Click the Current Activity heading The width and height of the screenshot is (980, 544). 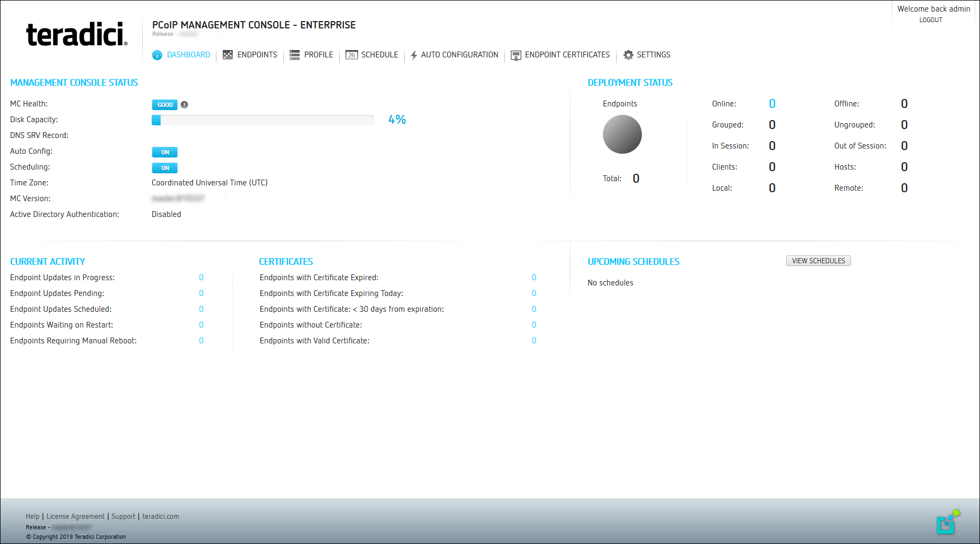47,262
